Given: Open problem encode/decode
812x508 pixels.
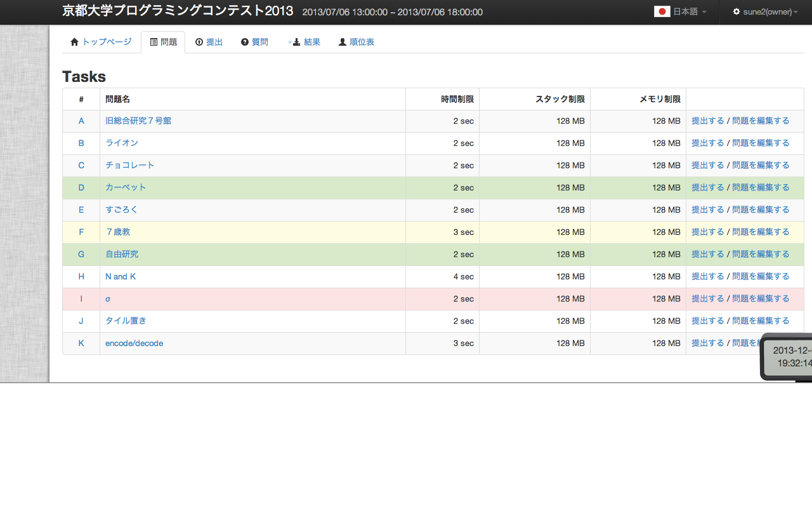Looking at the screenshot, I should coord(134,343).
